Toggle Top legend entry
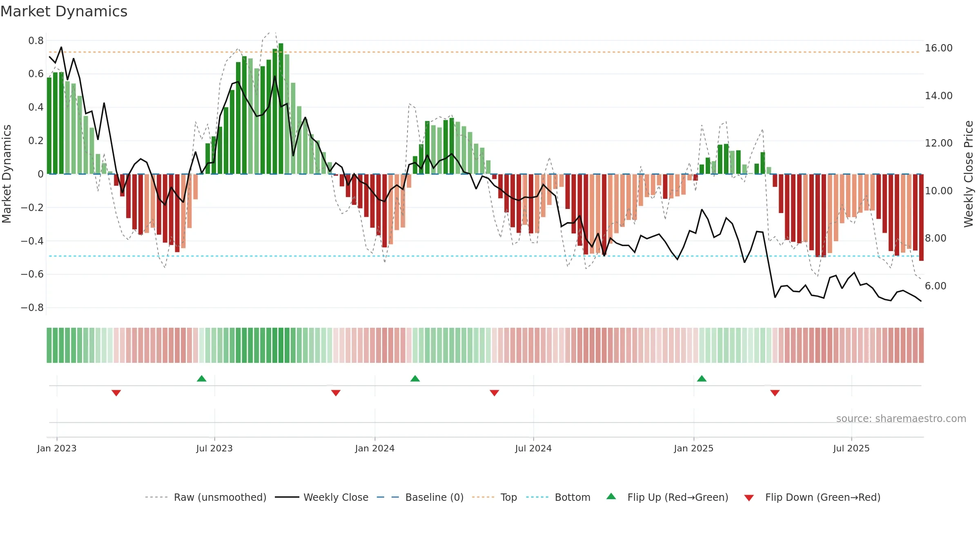 coord(494,497)
